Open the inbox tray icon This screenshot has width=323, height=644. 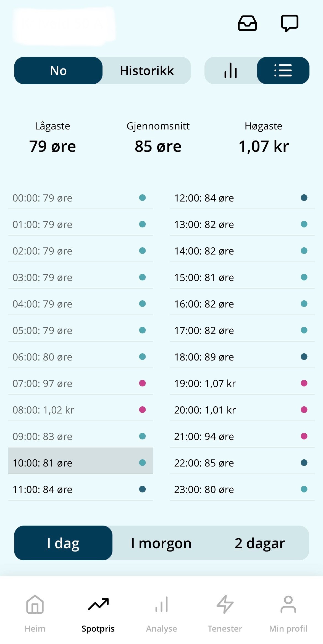coord(247,23)
